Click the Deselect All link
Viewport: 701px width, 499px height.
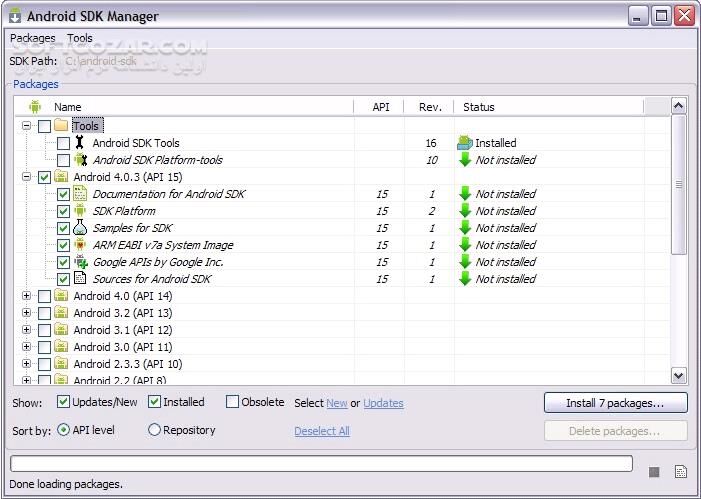click(x=322, y=431)
